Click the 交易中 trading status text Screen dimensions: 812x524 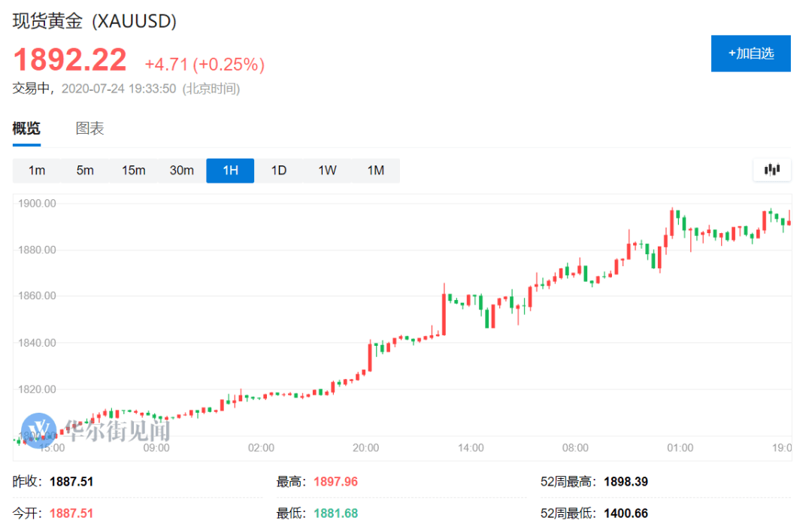click(31, 89)
